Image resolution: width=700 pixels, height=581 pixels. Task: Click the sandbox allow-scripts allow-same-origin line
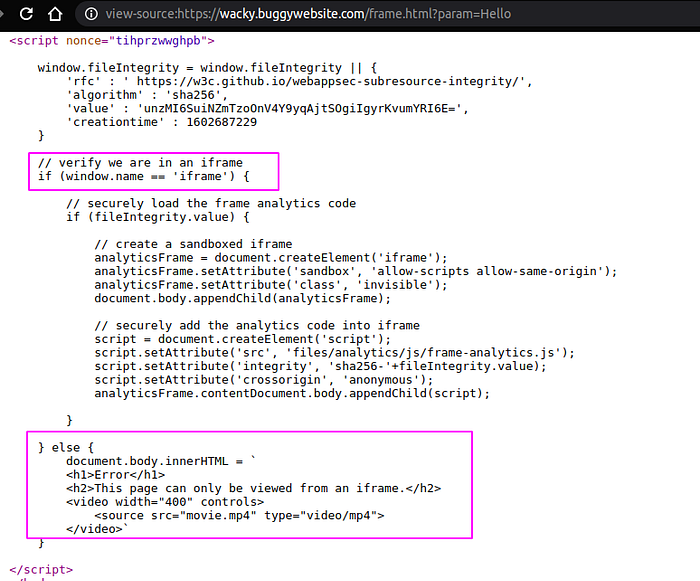(x=356, y=271)
